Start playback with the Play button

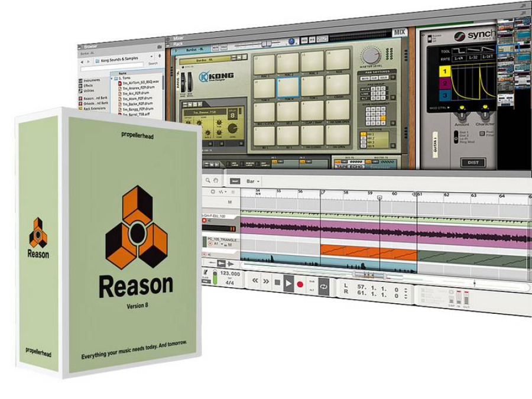coord(288,283)
